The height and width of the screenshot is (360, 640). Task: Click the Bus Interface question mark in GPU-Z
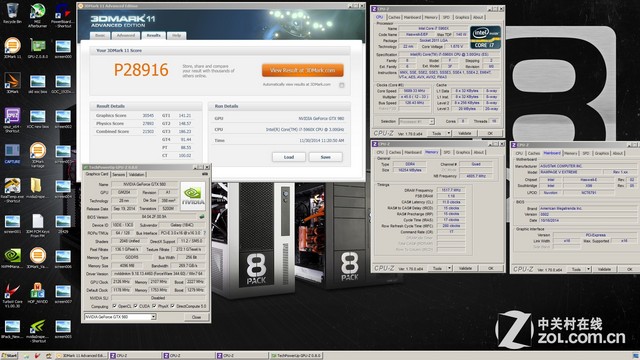204,233
